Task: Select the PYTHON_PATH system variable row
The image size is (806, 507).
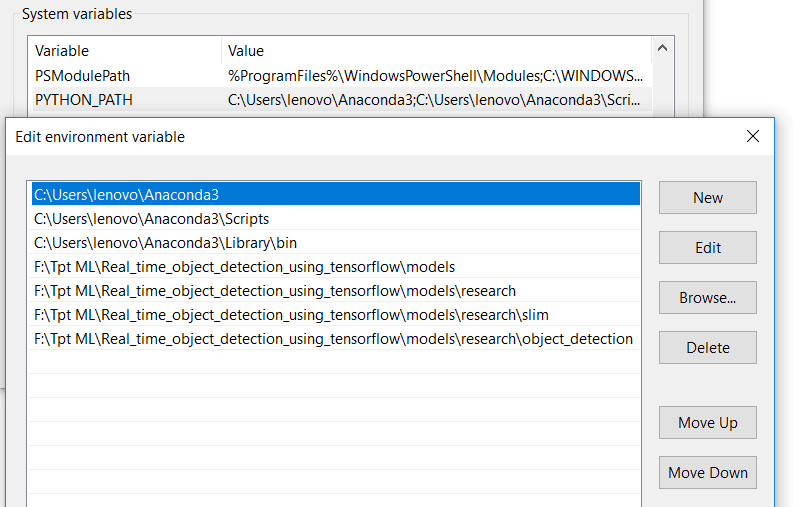Action: [342, 100]
